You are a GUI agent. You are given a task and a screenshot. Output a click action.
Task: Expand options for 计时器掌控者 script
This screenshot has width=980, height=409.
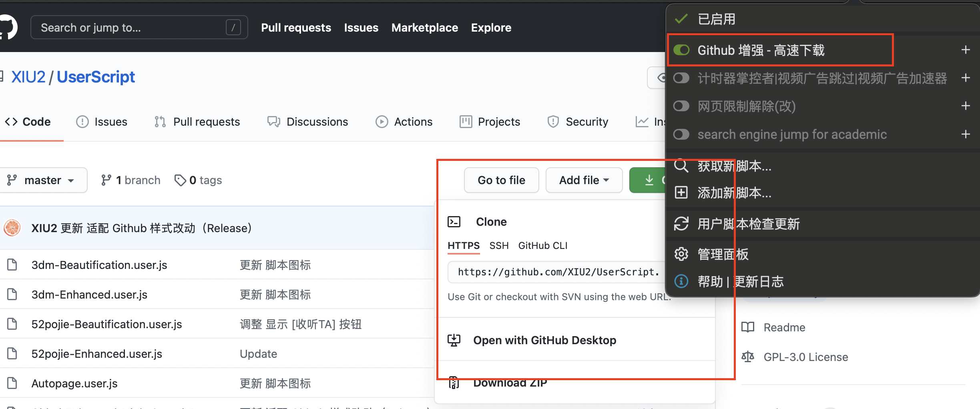966,78
